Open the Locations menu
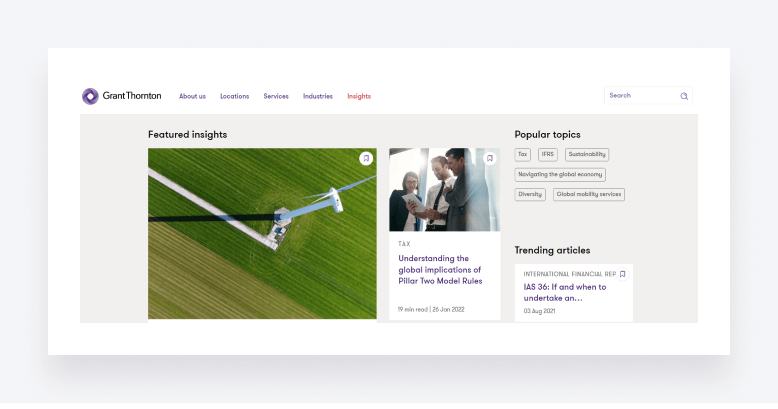This screenshot has width=778, height=409. (x=234, y=96)
